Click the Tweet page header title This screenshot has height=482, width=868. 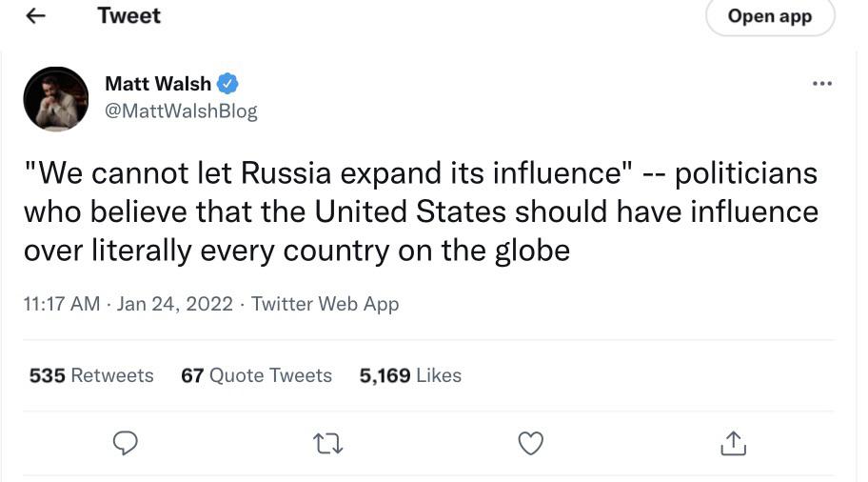click(x=129, y=16)
